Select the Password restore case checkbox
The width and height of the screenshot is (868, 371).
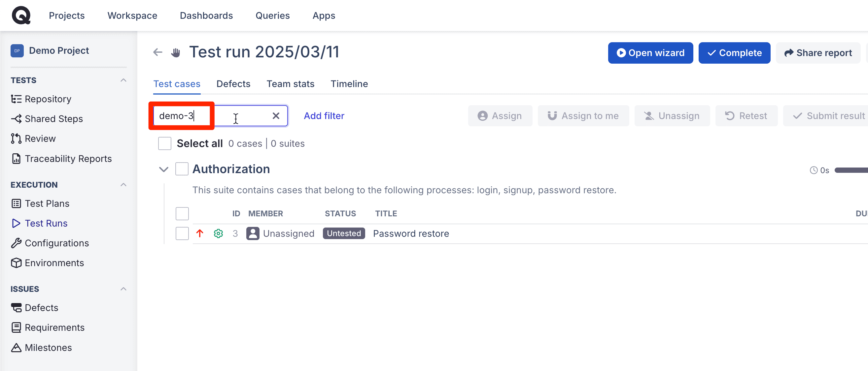click(x=182, y=233)
